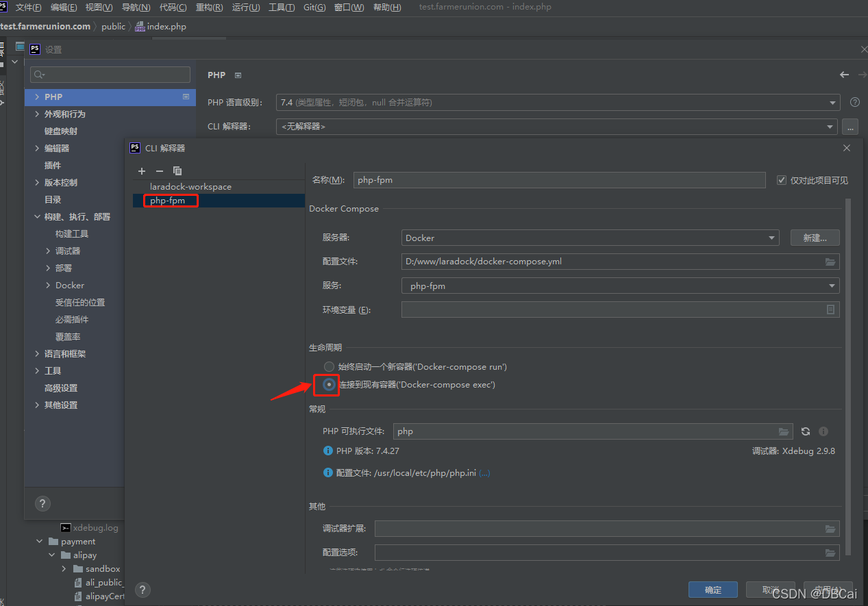Click the PHP version info icon
868x606 pixels.
click(327, 451)
